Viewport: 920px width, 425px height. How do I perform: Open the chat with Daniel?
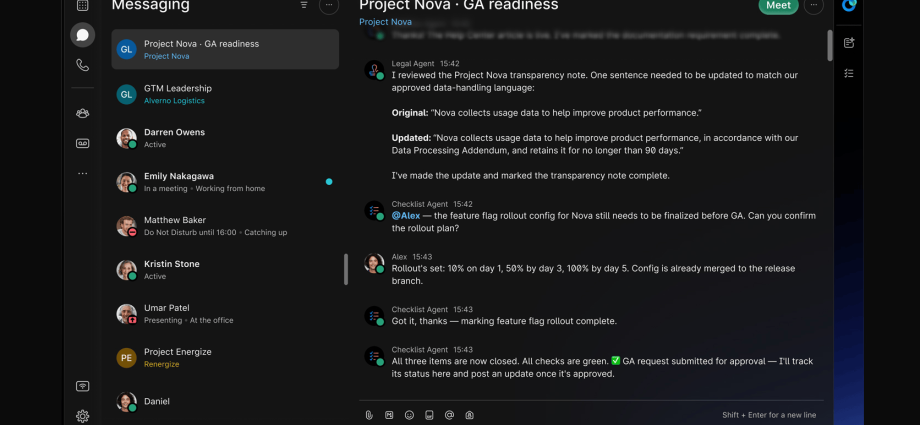[x=225, y=402]
